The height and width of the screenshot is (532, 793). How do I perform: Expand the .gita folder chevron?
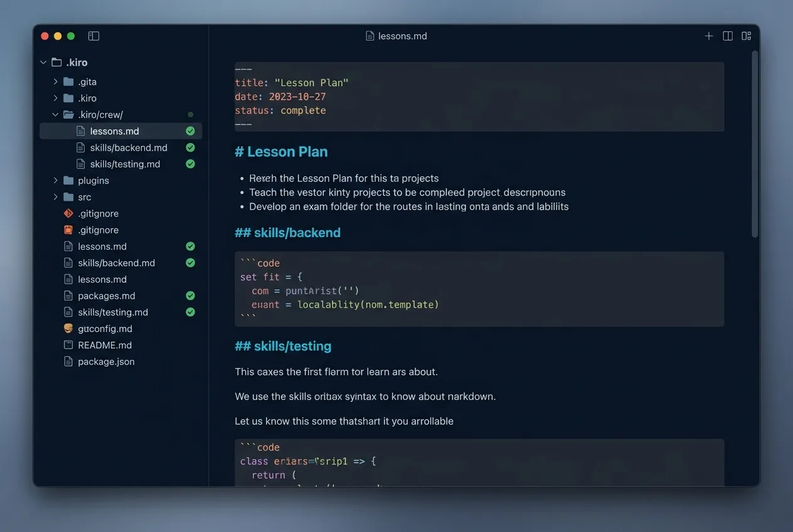(55, 82)
